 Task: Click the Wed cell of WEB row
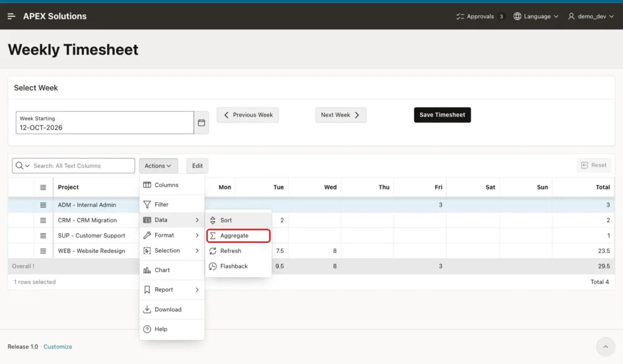point(315,251)
